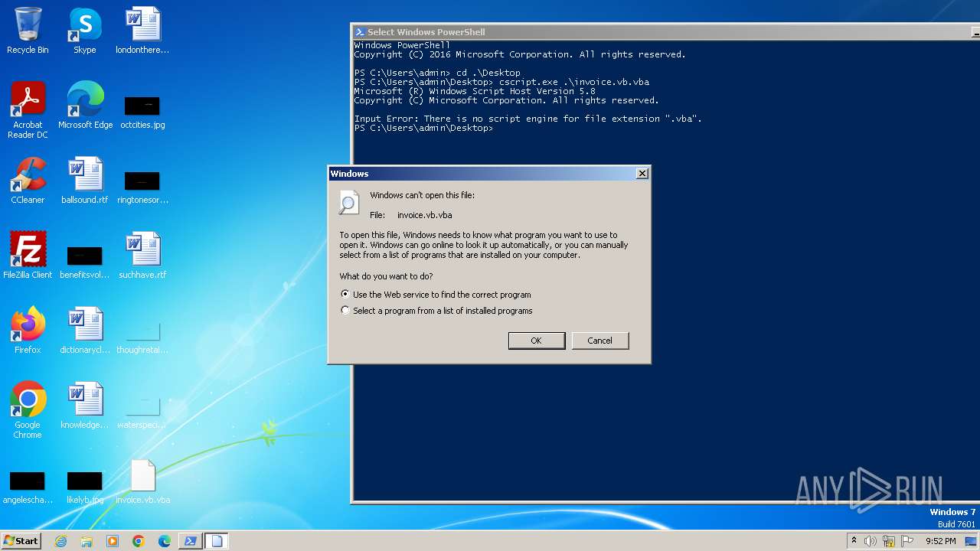980x551 pixels.
Task: Select octcities.jpg desktop file
Action: tap(142, 111)
